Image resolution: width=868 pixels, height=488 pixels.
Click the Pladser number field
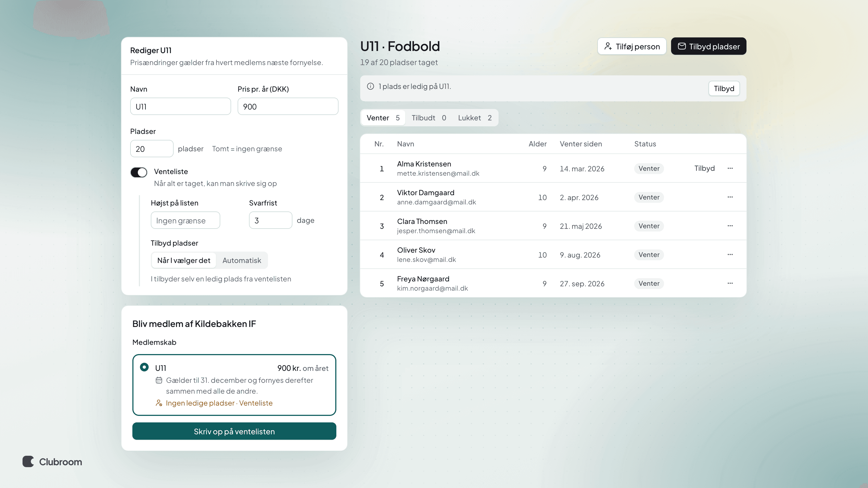click(x=152, y=149)
